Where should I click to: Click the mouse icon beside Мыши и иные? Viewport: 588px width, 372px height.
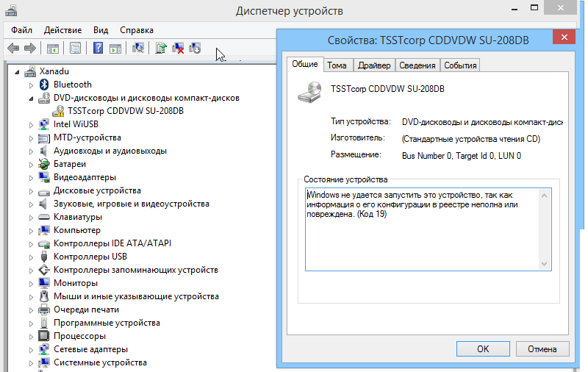[44, 296]
